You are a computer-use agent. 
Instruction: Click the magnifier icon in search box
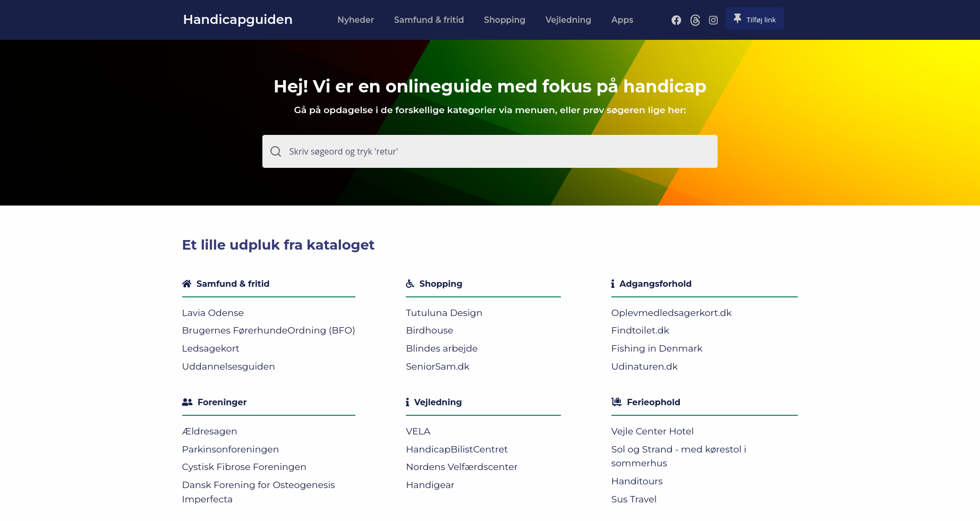coord(276,151)
